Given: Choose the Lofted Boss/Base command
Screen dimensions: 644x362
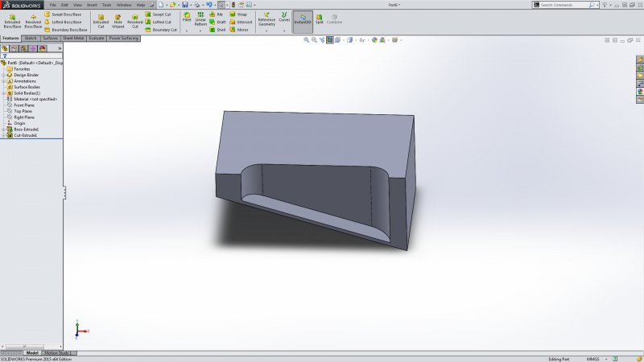Looking at the screenshot, I should (63, 23).
